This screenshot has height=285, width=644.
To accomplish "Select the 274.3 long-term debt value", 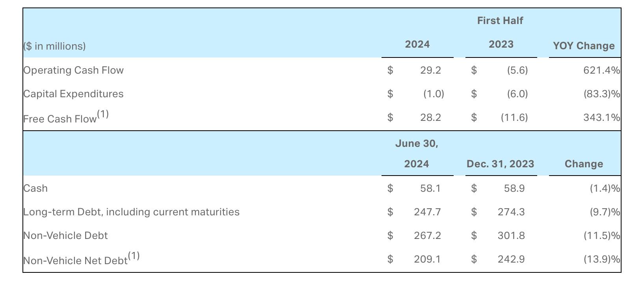I will [511, 212].
